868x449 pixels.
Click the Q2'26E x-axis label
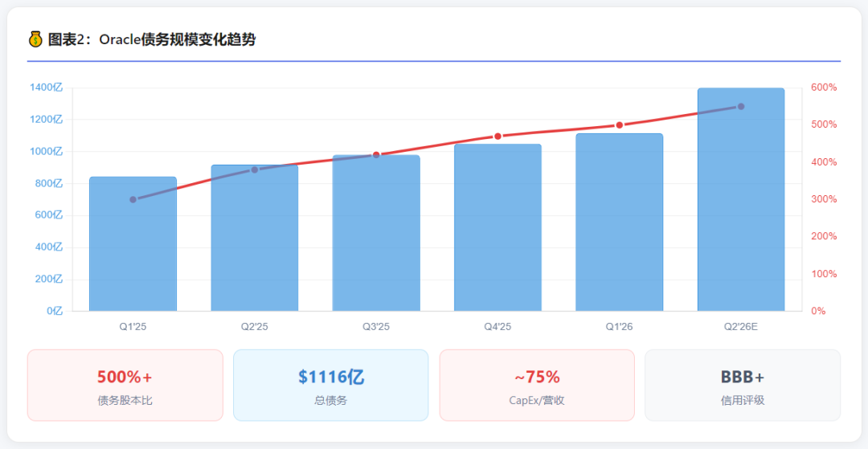(741, 327)
